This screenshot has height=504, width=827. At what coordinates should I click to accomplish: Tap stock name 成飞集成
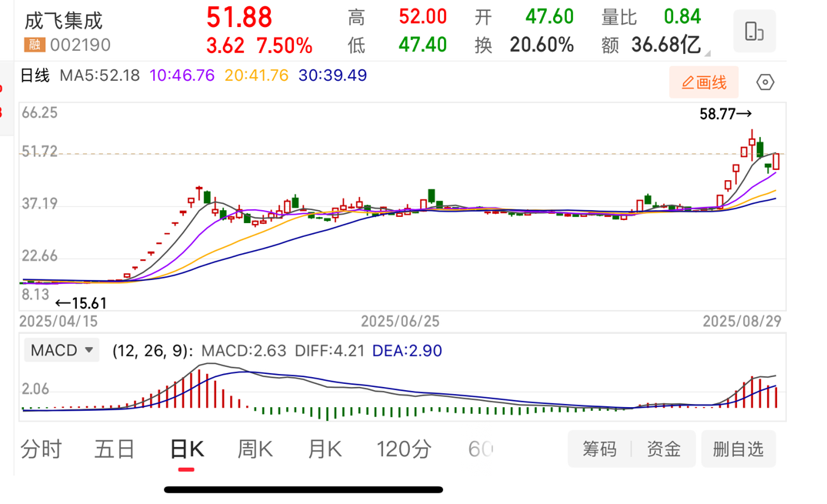(x=63, y=21)
